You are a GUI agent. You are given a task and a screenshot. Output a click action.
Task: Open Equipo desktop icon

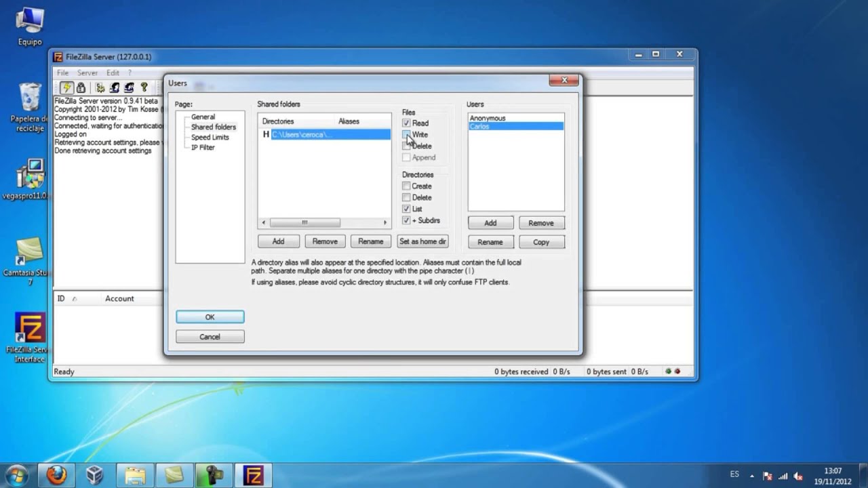[30, 27]
